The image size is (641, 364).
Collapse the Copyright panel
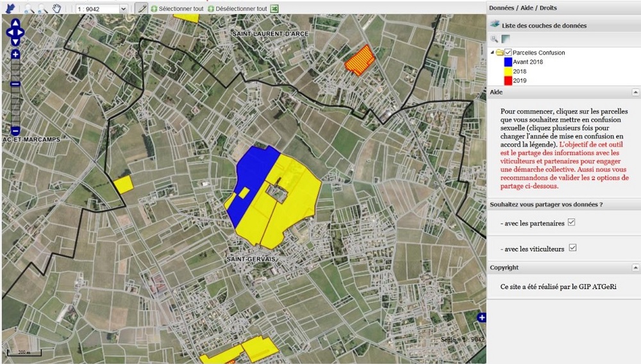pos(635,268)
